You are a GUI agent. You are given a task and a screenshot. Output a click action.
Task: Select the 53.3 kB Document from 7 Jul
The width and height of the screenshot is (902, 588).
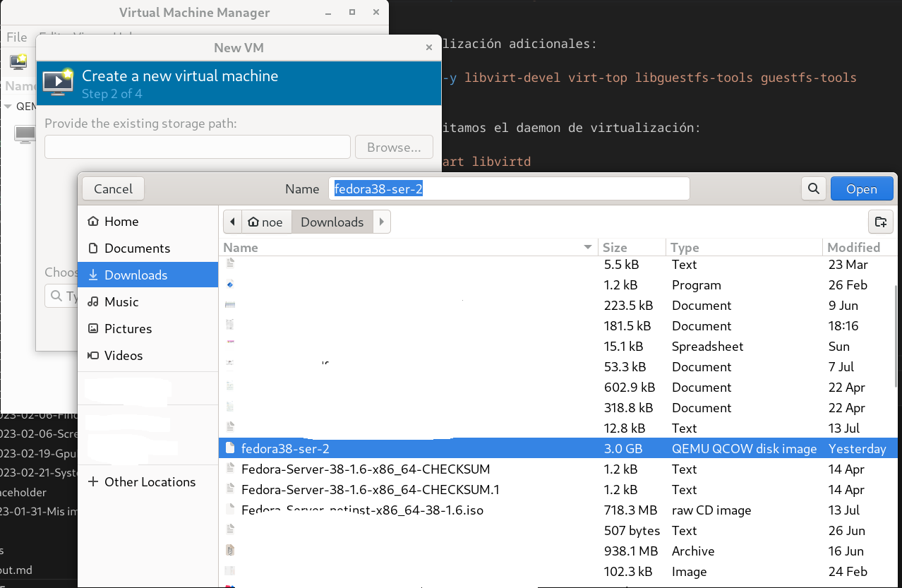click(558, 366)
